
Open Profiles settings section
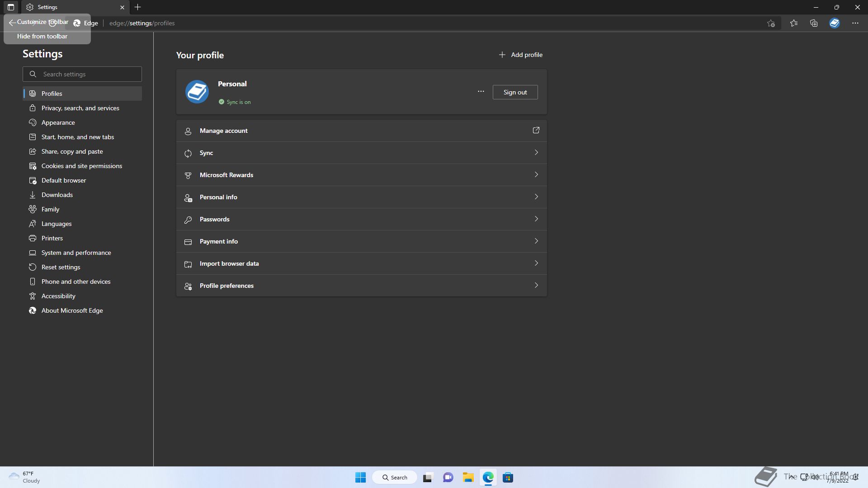coord(82,94)
